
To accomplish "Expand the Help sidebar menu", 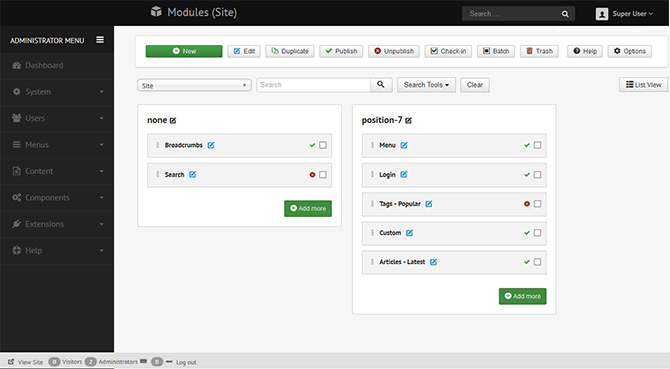I will (57, 251).
